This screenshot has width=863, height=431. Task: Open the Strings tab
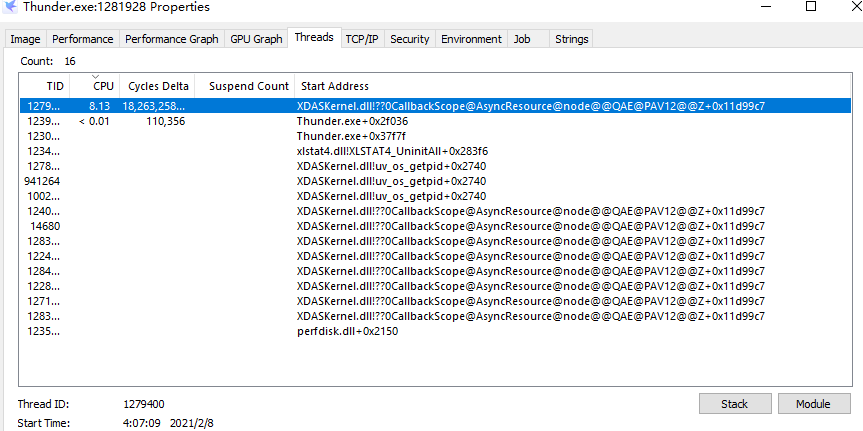pyautogui.click(x=571, y=39)
